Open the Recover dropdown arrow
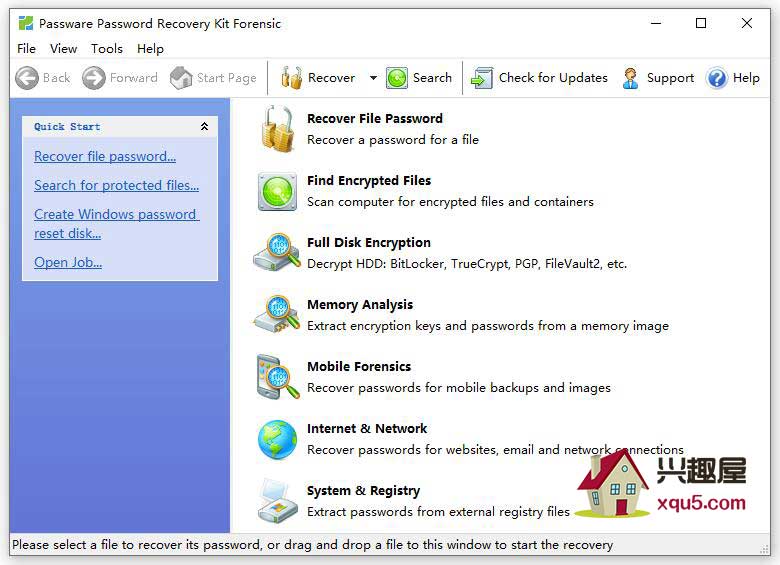Screen dimensions: 780x565 [373, 78]
